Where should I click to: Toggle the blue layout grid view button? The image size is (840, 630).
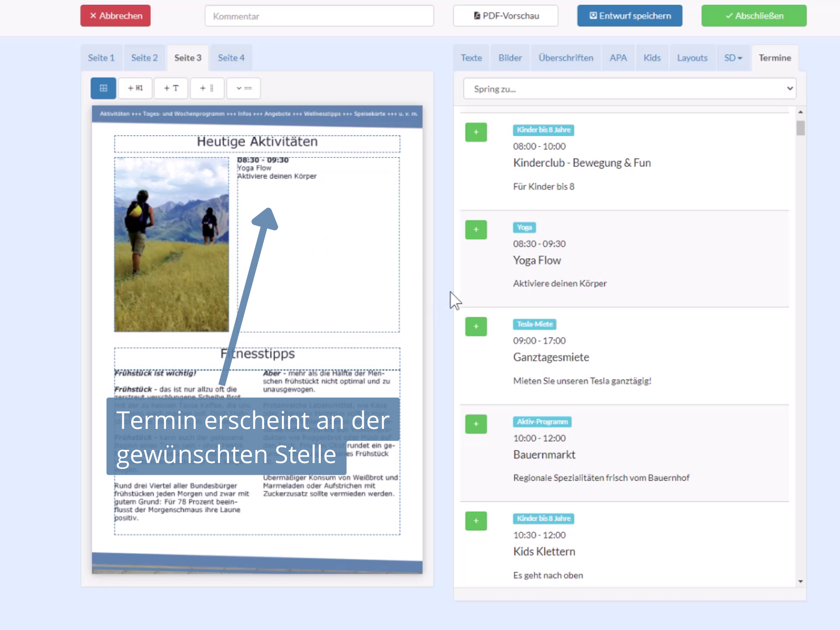coord(103,88)
